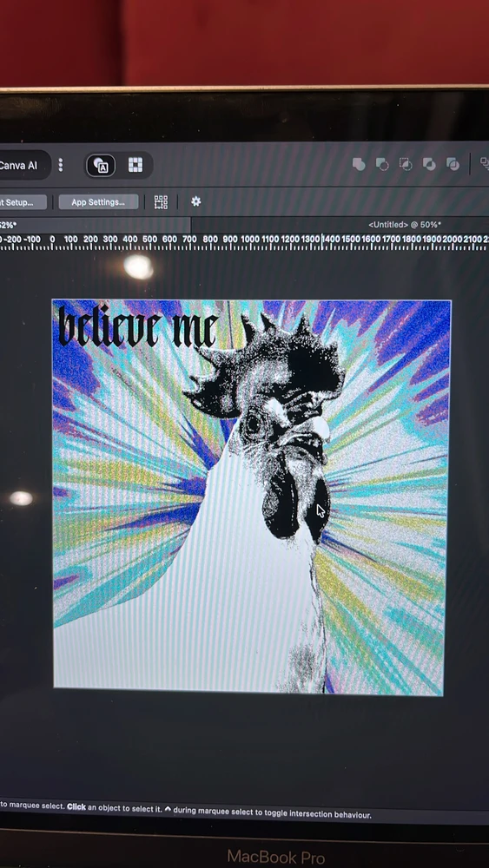Click the empty pasteboard below the artwork
Screen dimensions: 489x868
pyautogui.click(x=249, y=747)
